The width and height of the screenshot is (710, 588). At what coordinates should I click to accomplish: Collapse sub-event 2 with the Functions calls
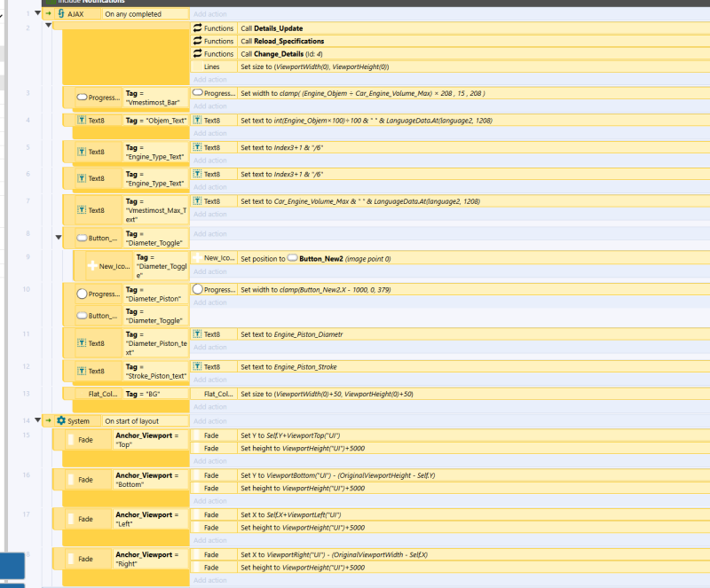tap(49, 26)
